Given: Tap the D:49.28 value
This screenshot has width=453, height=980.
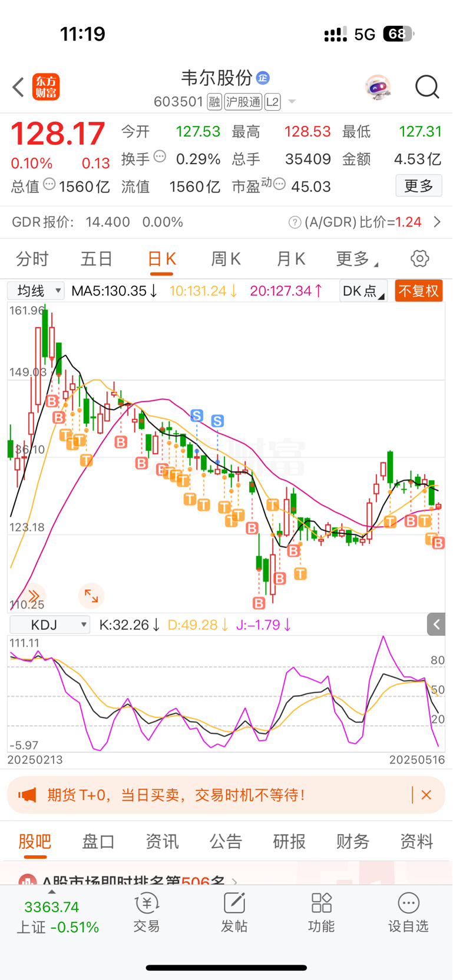Looking at the screenshot, I should [198, 625].
